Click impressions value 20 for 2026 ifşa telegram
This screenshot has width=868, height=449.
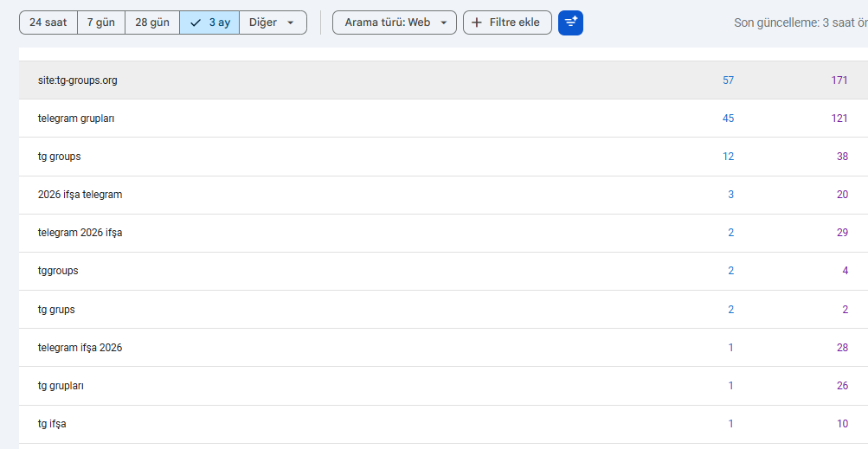click(x=842, y=195)
